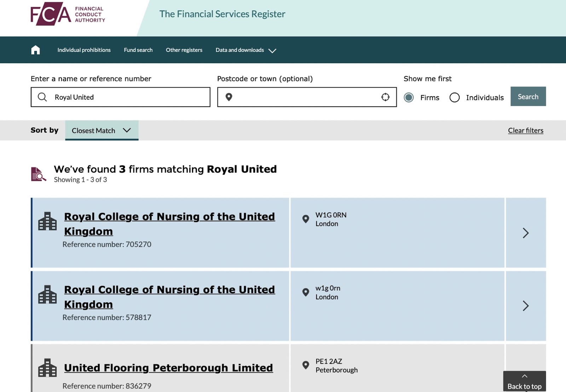Image resolution: width=566 pixels, height=392 pixels.
Task: Click building icon for reference 705270
Action: [x=47, y=221]
